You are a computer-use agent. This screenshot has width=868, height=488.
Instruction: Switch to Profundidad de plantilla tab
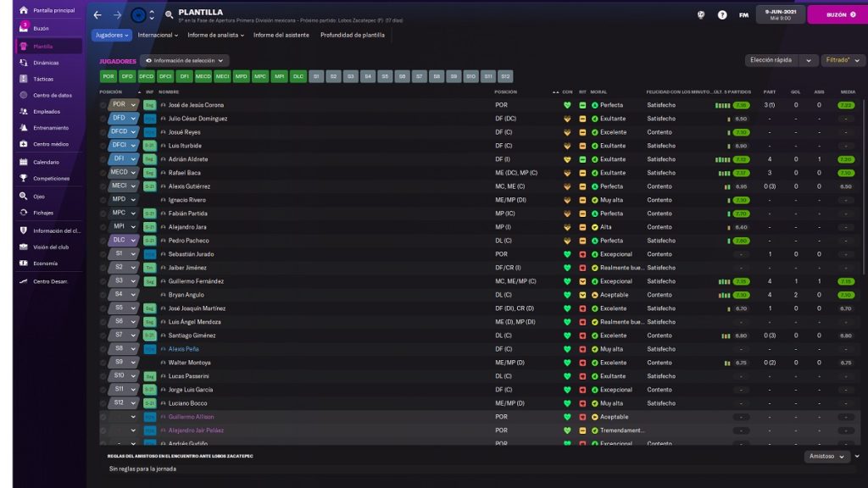coord(352,36)
